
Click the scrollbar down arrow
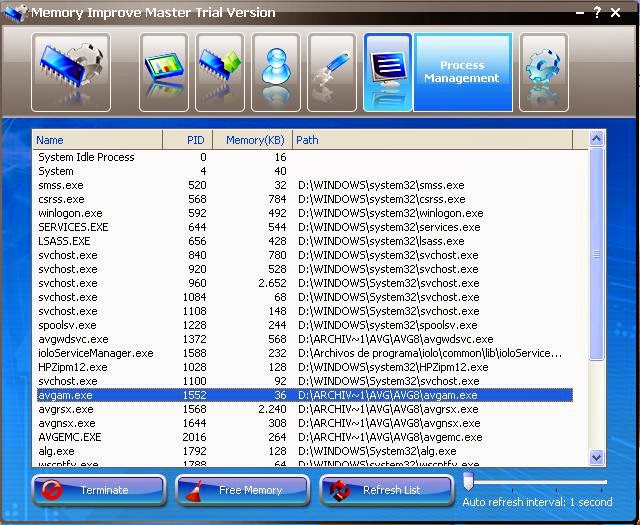coord(596,457)
